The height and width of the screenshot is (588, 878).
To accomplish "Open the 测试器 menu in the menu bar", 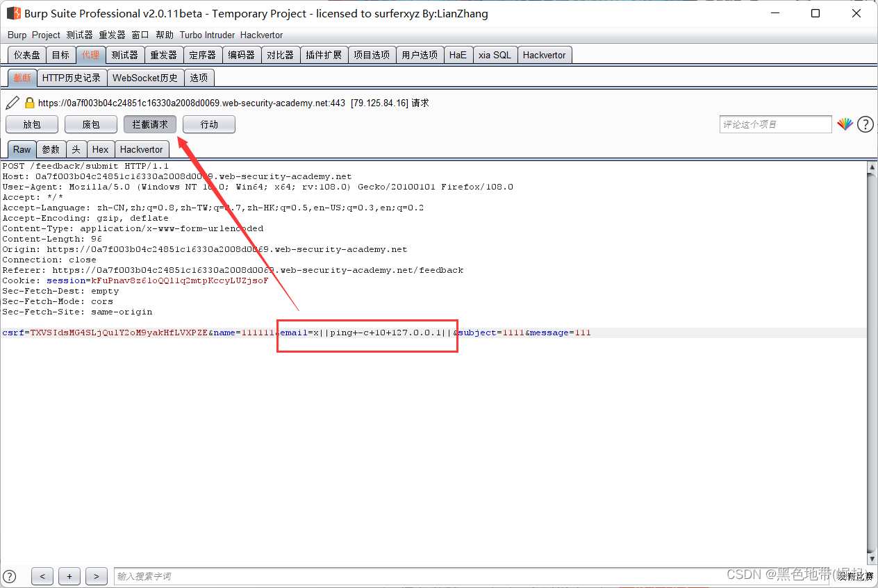I will tap(79, 35).
